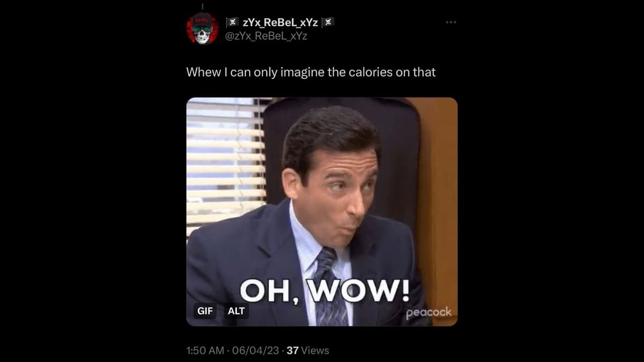
Task: Click the thread connector line above the avatar
Action: tap(202, 5)
